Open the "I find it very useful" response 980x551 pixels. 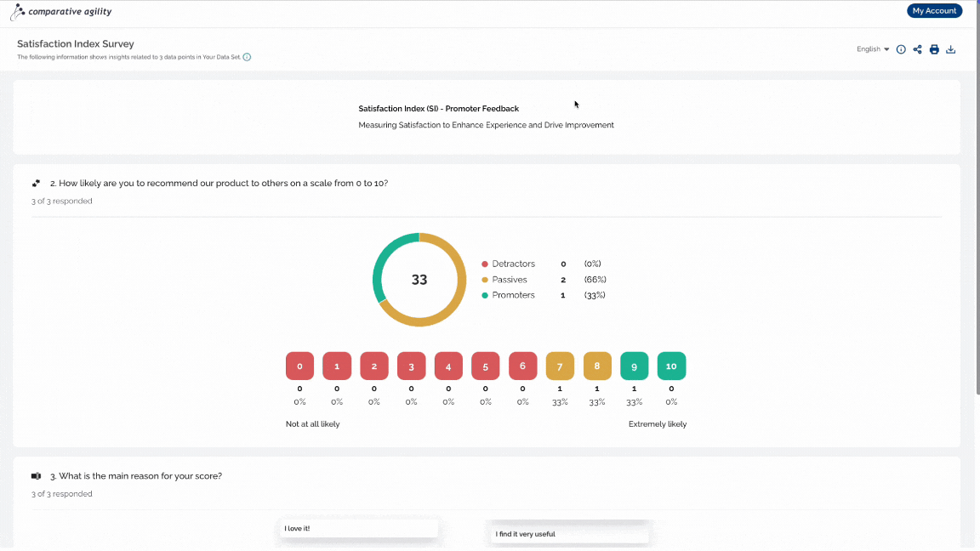click(569, 534)
